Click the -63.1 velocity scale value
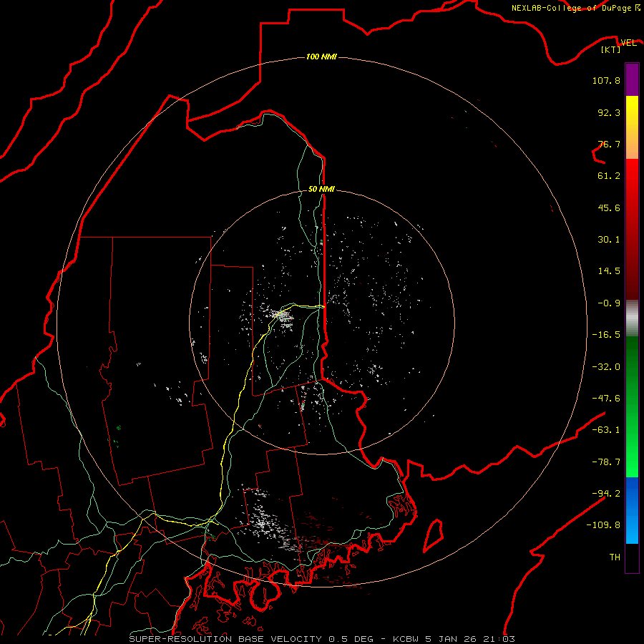Image resolution: width=644 pixels, height=644 pixels. click(606, 430)
